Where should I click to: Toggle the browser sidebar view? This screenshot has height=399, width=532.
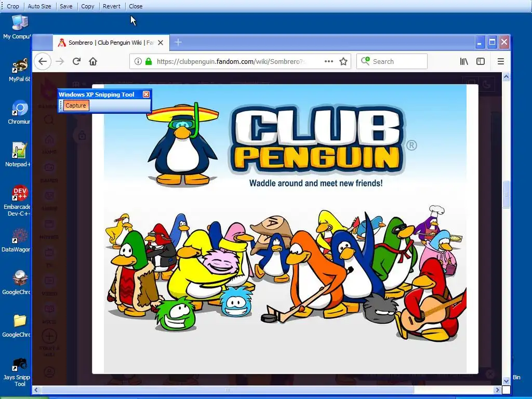click(481, 61)
